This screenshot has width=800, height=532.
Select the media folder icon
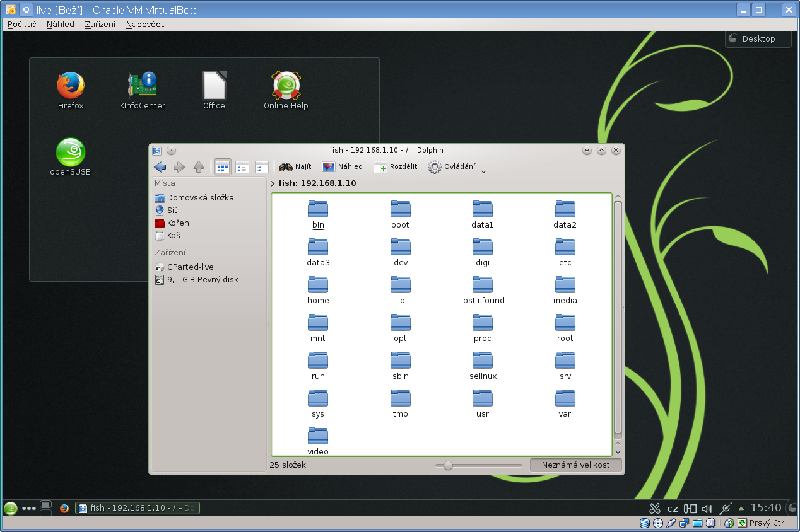565,285
